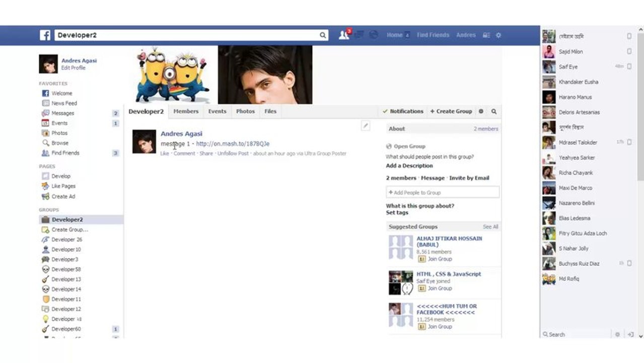Click Set tags link
644x363 pixels.
[x=397, y=213]
